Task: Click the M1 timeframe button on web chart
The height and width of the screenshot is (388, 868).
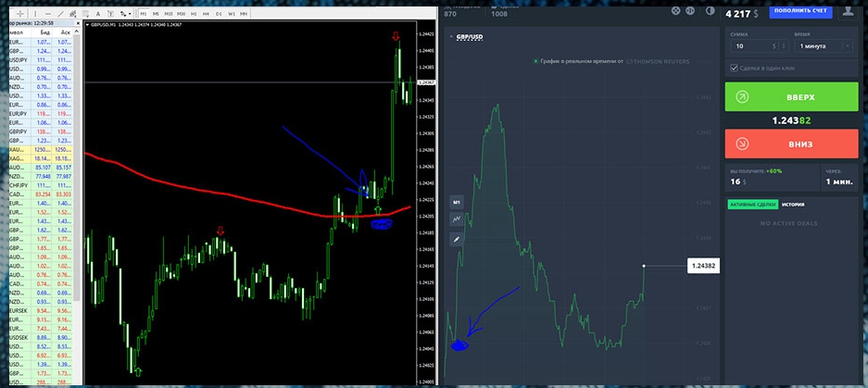Action: point(457,201)
